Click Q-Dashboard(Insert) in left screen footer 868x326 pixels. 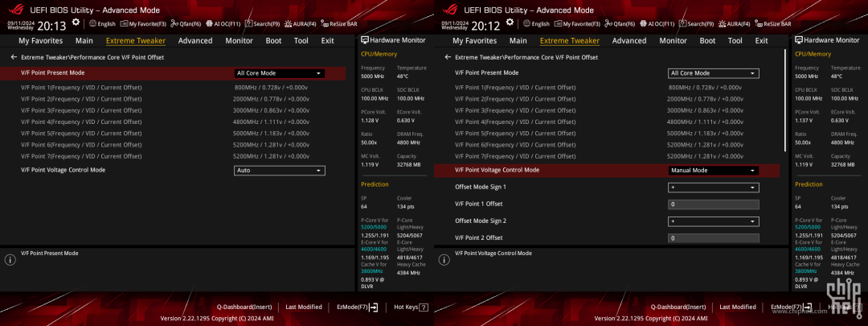pyautogui.click(x=244, y=307)
